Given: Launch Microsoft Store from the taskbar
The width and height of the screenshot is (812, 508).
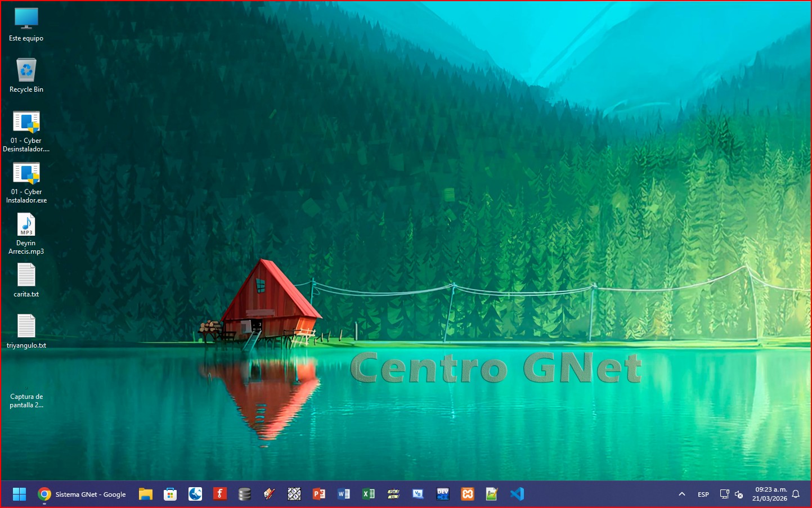Looking at the screenshot, I should pos(170,494).
